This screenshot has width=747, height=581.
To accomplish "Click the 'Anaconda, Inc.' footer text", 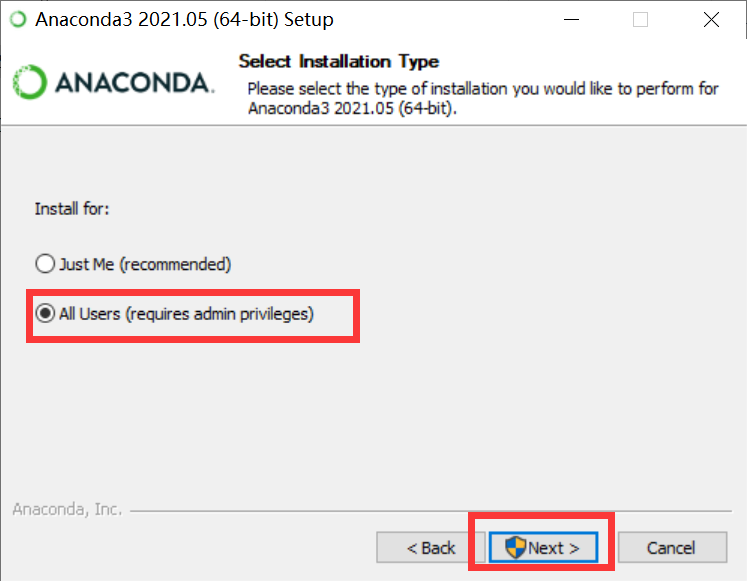I will click(x=67, y=509).
